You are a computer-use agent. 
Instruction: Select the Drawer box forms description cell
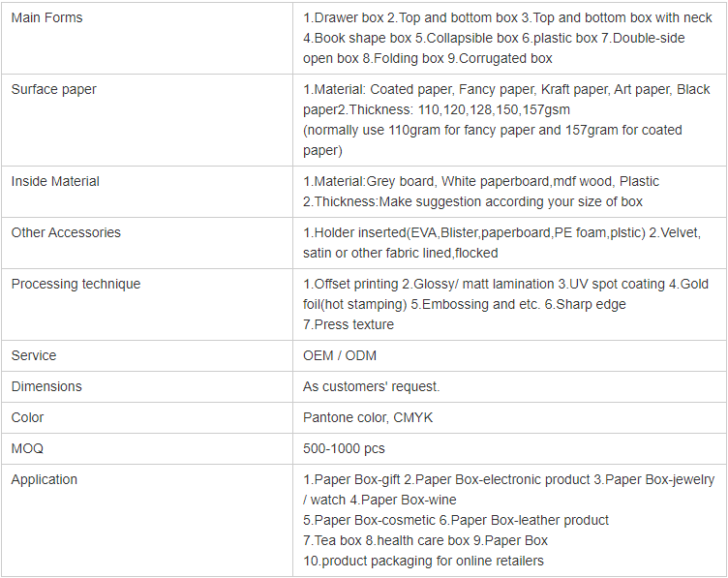[507, 38]
